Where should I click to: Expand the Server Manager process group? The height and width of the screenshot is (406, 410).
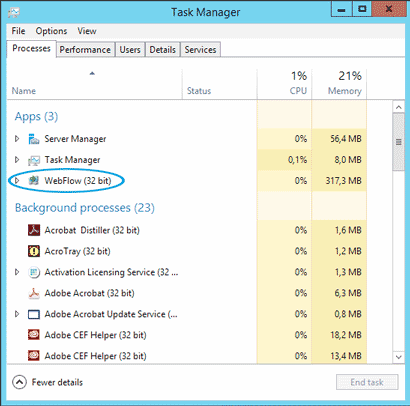pyautogui.click(x=17, y=139)
